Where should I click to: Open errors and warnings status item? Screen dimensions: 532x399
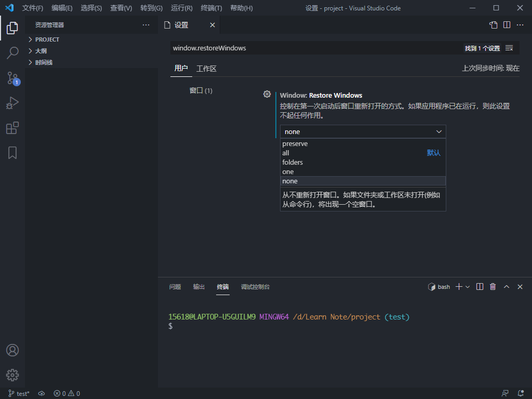(67, 394)
